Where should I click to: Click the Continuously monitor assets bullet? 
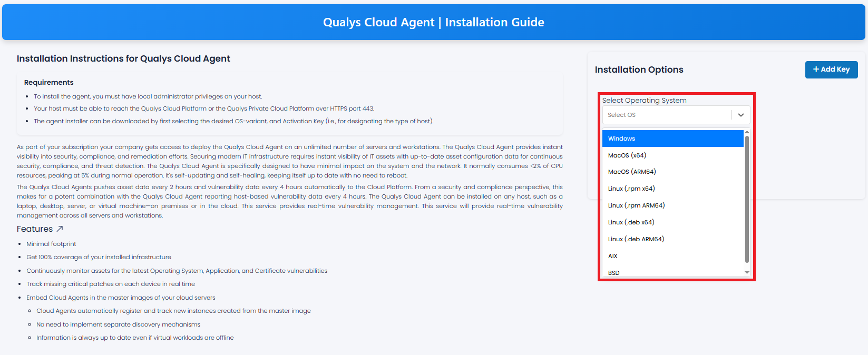pyautogui.click(x=177, y=271)
